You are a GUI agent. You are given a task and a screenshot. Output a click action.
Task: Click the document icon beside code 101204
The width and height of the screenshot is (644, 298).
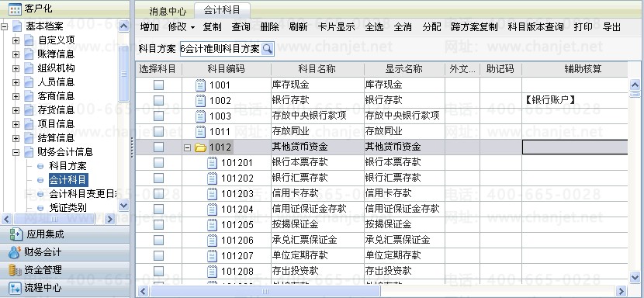[212, 210]
